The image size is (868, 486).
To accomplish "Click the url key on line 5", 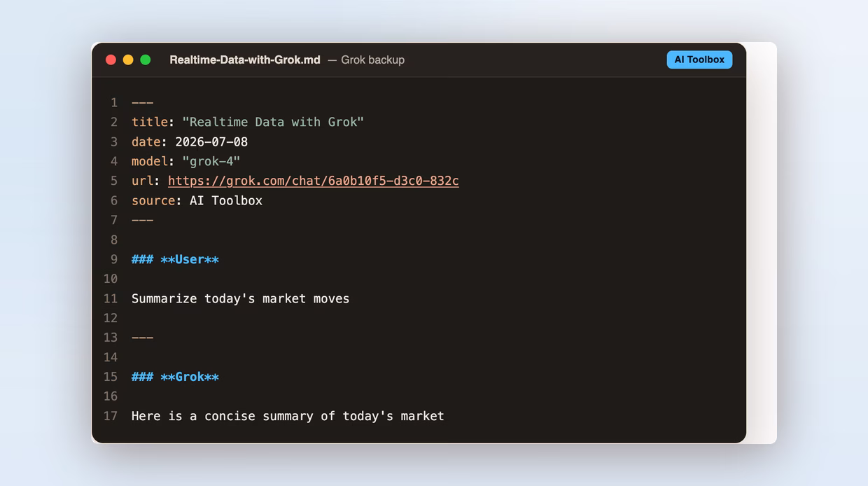I will (142, 181).
